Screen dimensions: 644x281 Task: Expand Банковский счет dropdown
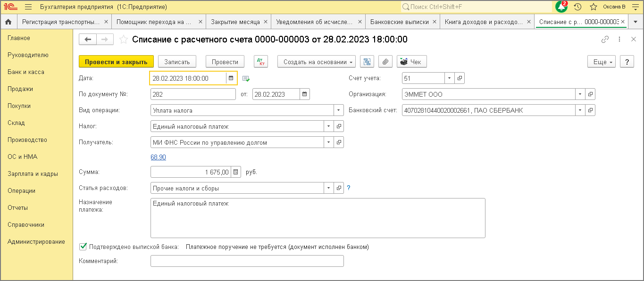580,110
